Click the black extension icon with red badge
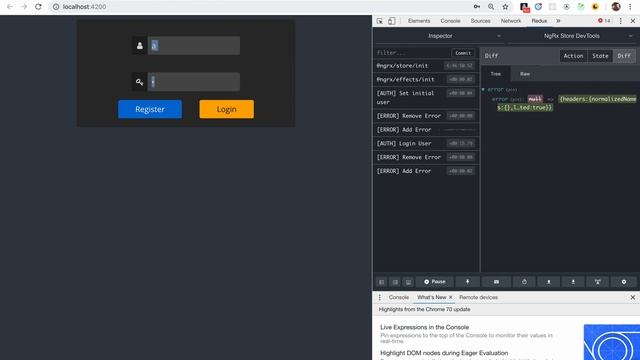 (524, 7)
